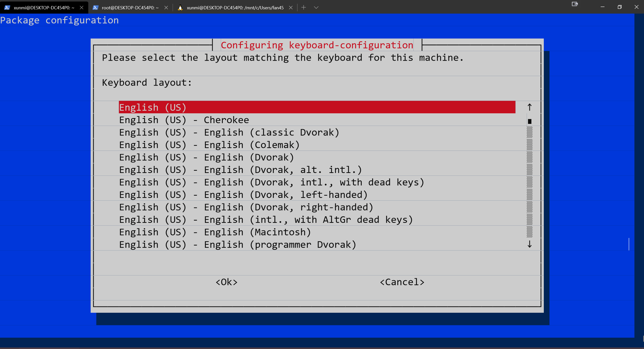Click the list scroll down arrow
Image resolution: width=644 pixels, height=349 pixels.
pos(529,244)
